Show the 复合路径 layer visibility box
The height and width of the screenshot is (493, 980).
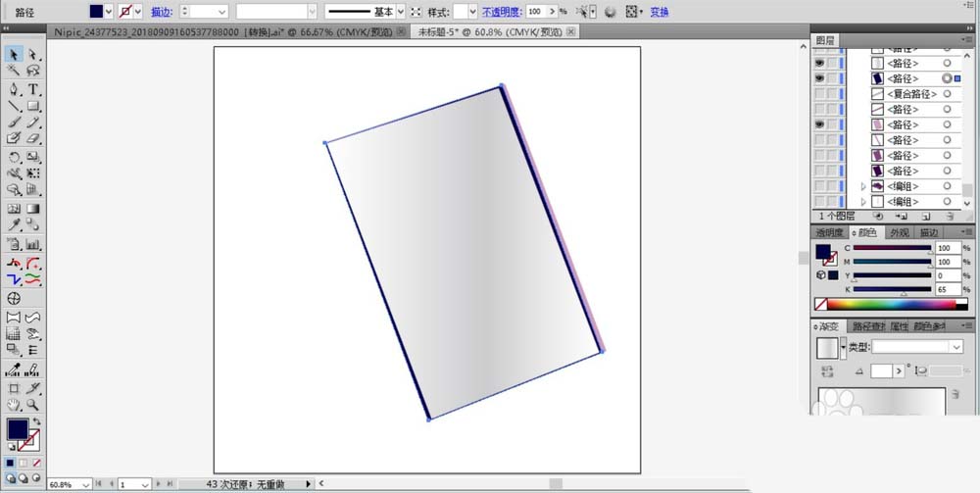pos(819,94)
